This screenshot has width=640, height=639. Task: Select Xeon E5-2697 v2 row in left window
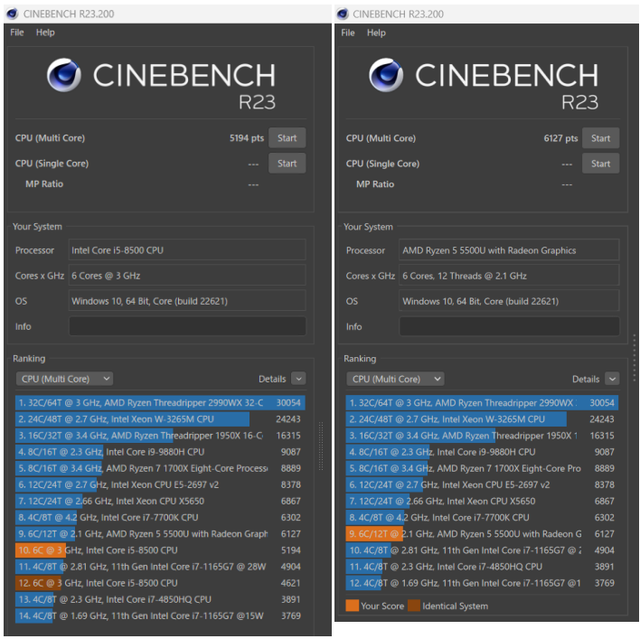pos(160,484)
